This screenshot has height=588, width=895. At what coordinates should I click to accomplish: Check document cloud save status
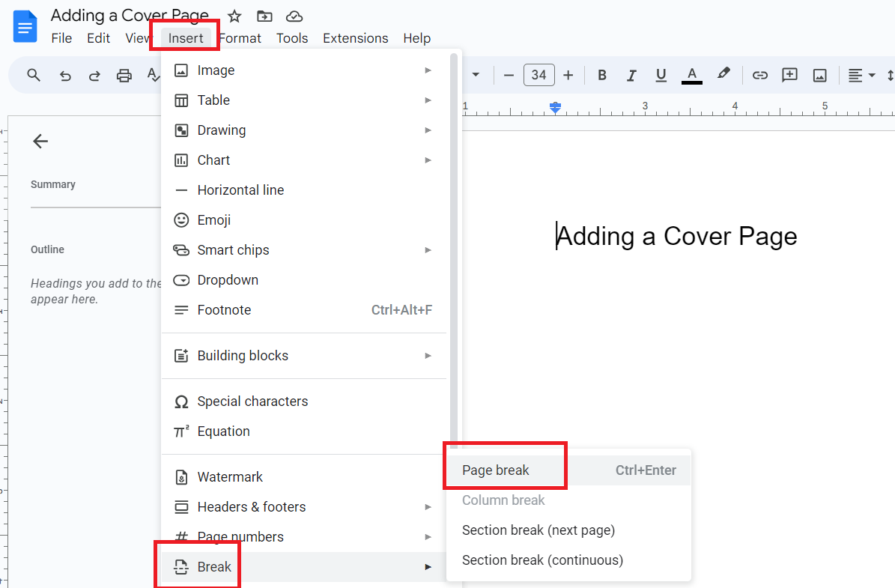[294, 16]
